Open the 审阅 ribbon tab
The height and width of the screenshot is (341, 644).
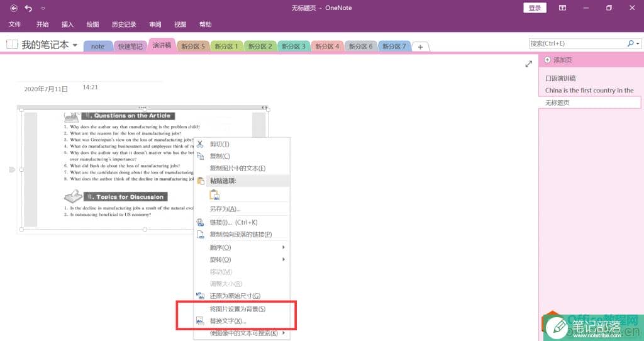[155, 25]
